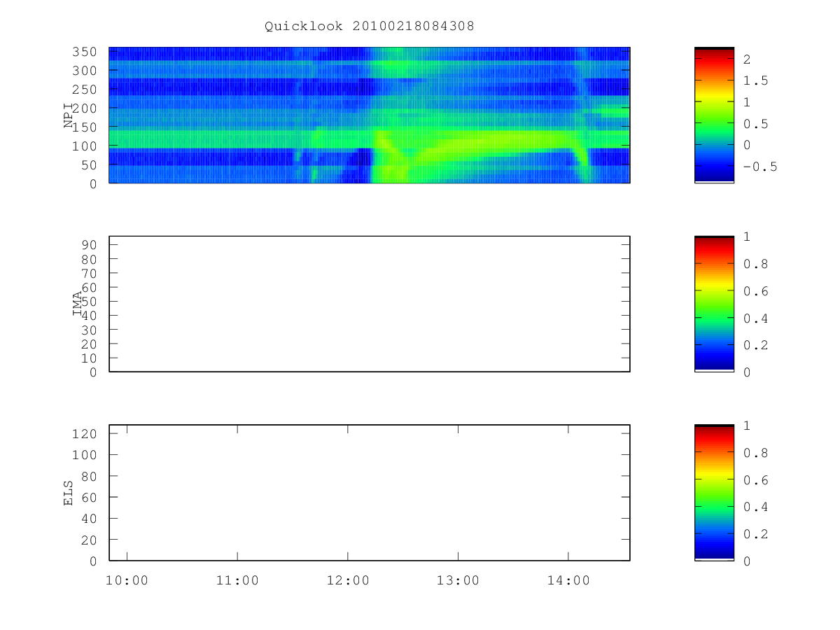
Task: Click the empty ELS plot panel
Action: pyautogui.click(x=370, y=493)
